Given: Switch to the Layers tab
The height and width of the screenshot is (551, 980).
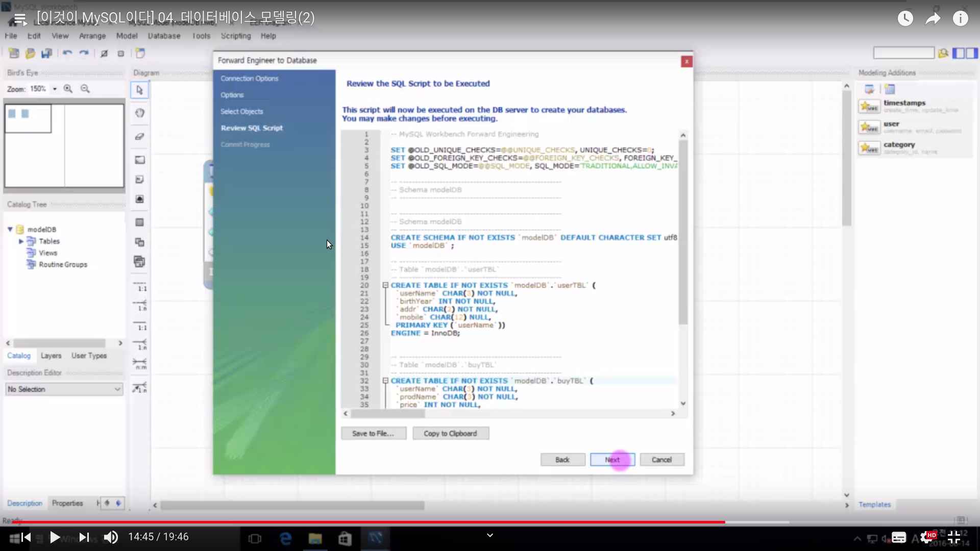Looking at the screenshot, I should point(51,356).
